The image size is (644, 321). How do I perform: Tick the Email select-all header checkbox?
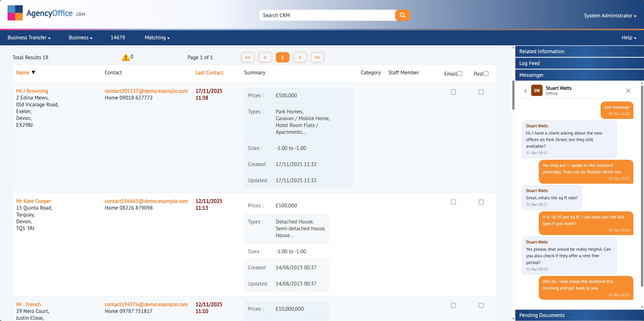[460, 74]
